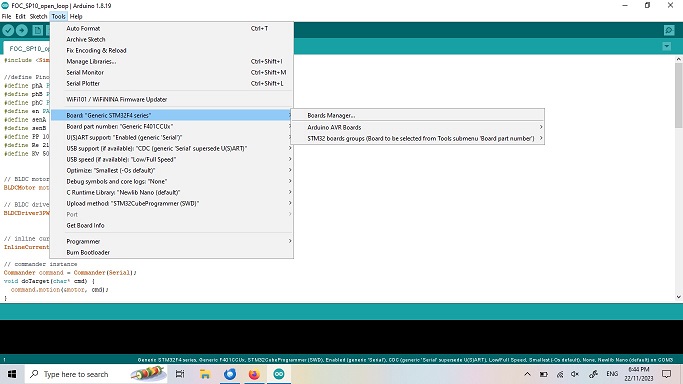Click the Windows taskbar search box
Screen dimensions: 683x384
(76, 374)
